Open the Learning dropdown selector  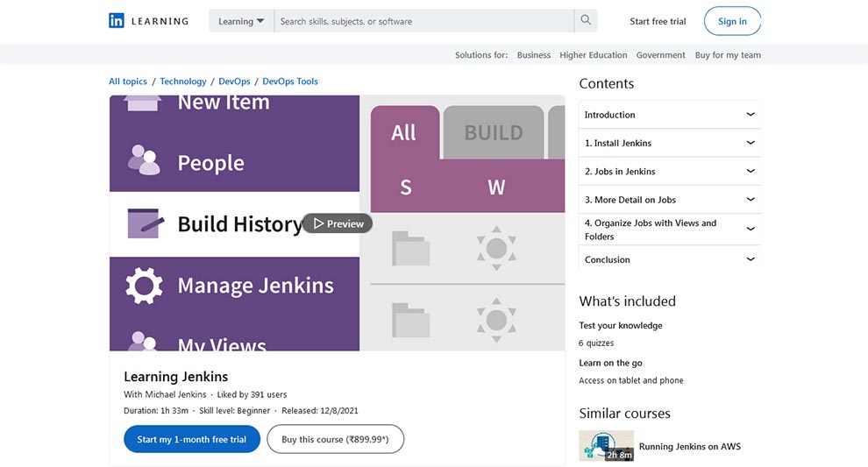click(241, 21)
